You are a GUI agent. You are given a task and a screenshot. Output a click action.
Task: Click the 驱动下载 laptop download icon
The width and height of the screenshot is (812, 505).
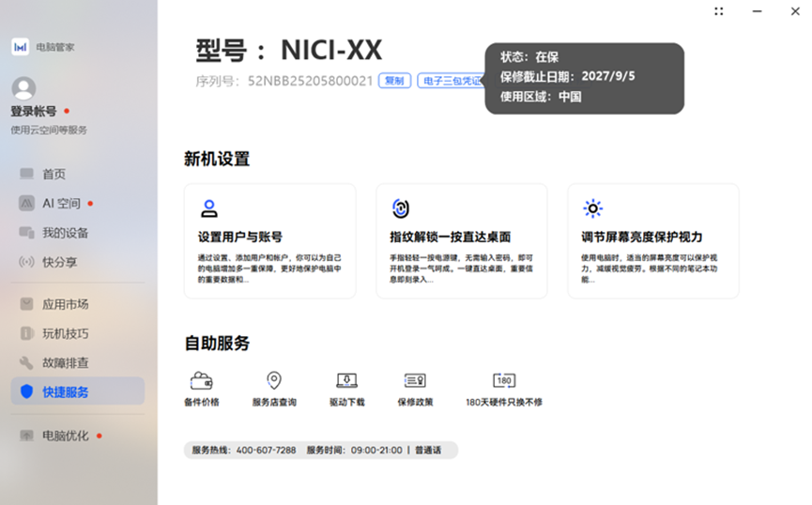point(346,380)
